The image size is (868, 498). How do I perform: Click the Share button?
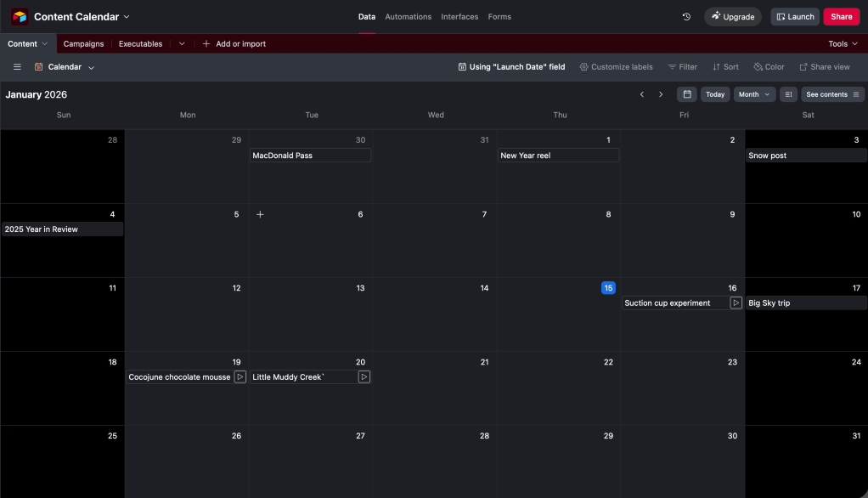tap(841, 17)
